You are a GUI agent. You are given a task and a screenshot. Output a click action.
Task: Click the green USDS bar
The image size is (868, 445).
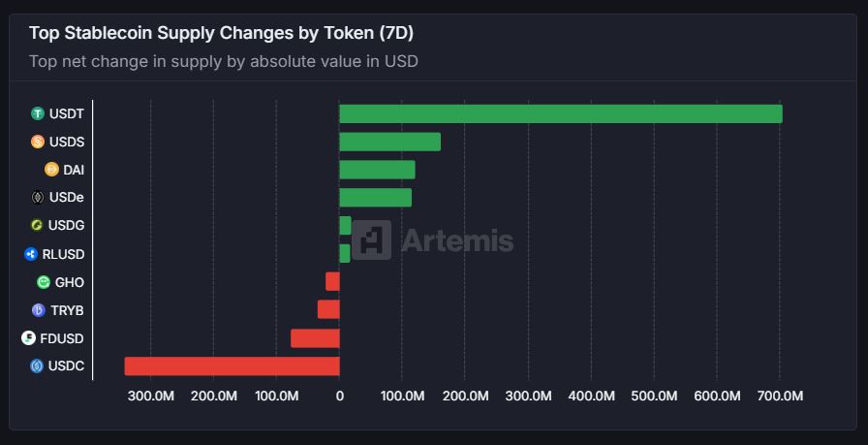[x=389, y=142]
